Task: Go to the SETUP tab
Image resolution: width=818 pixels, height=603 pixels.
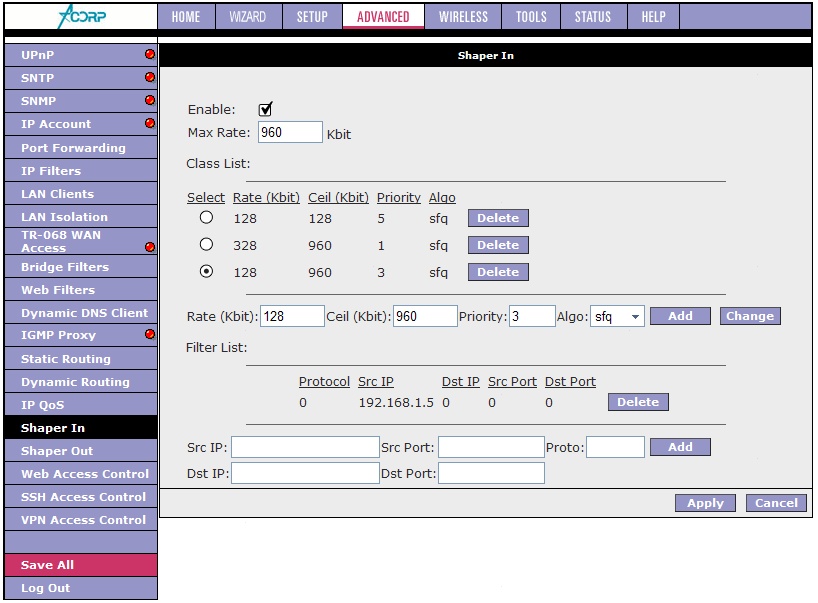Action: 312,17
